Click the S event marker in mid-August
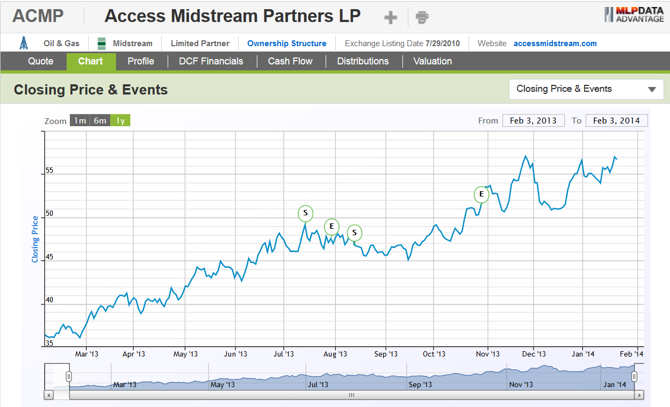 [x=354, y=233]
